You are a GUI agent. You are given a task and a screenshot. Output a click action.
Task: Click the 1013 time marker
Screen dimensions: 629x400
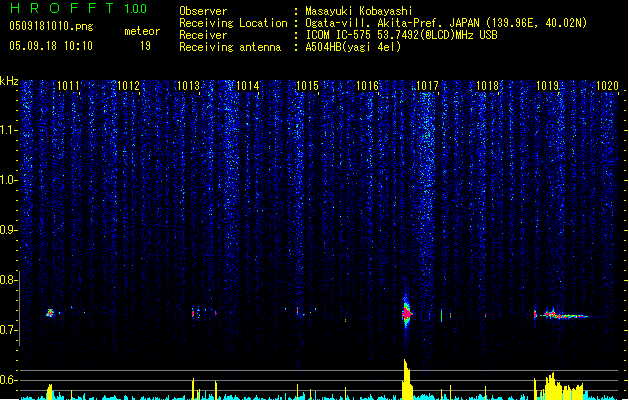[x=188, y=86]
